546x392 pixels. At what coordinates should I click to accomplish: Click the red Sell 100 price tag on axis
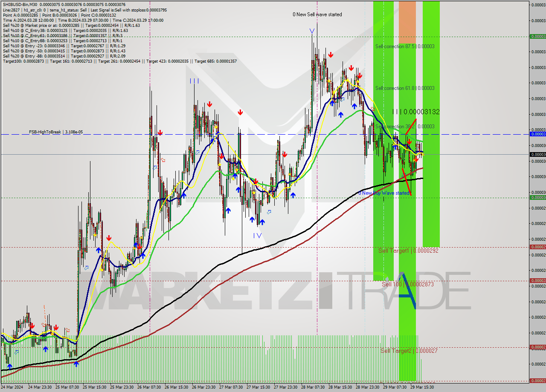537,280
